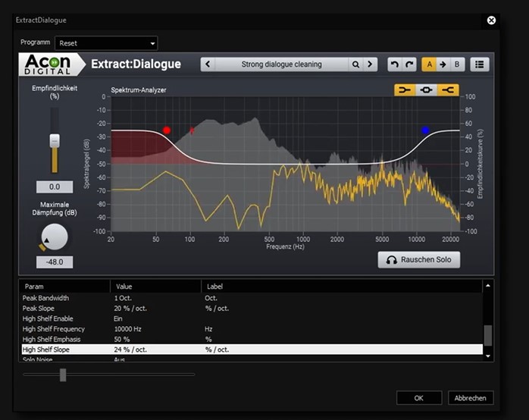Viewport: 529px width, 420px height.
Task: Select the High Shelf Slope row
Action: tap(252, 349)
